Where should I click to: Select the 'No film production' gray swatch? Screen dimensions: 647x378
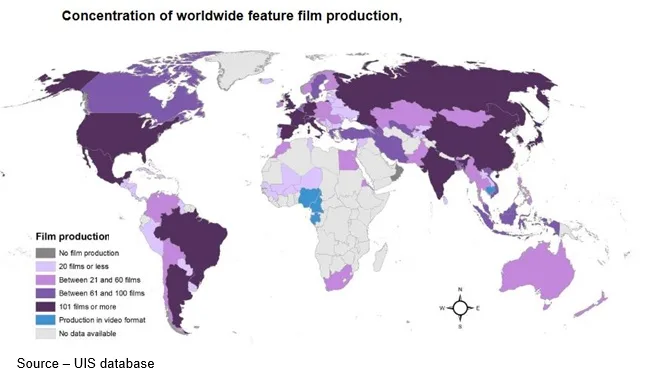pyautogui.click(x=45, y=253)
